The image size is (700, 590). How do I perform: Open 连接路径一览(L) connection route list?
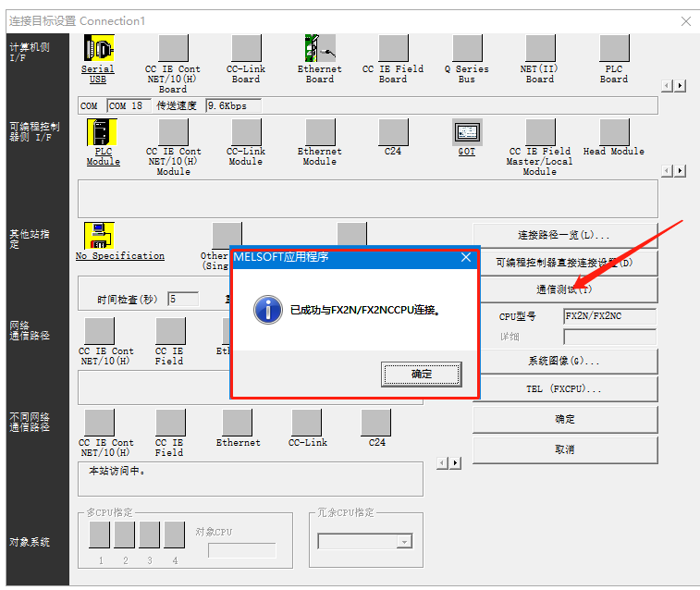tap(564, 236)
